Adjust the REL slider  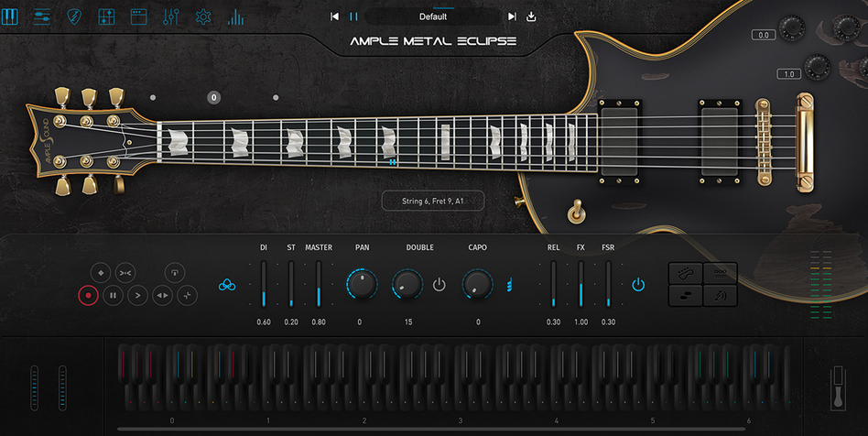click(x=554, y=284)
